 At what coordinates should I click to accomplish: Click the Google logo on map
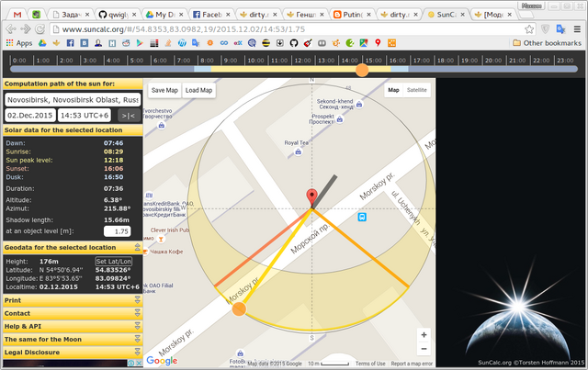pos(162,360)
